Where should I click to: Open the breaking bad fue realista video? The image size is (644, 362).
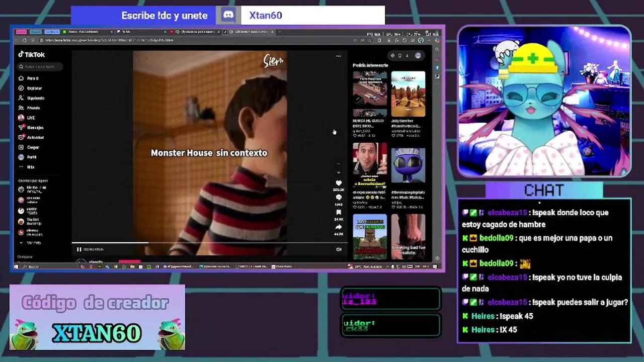click(x=408, y=237)
